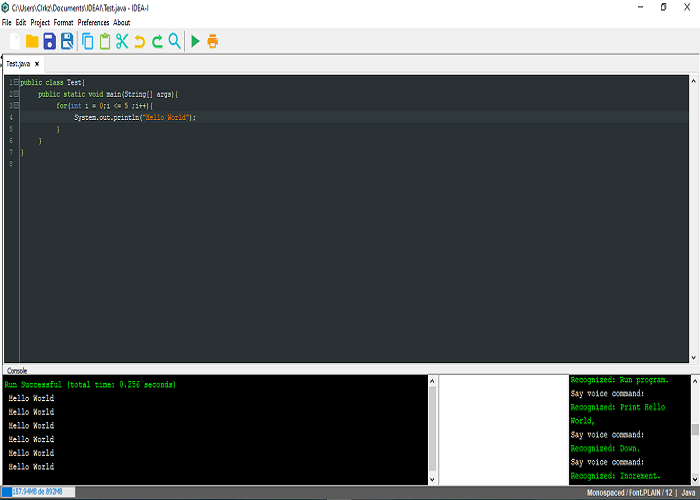
Task: Close the Test.java tab
Action: 37,63
